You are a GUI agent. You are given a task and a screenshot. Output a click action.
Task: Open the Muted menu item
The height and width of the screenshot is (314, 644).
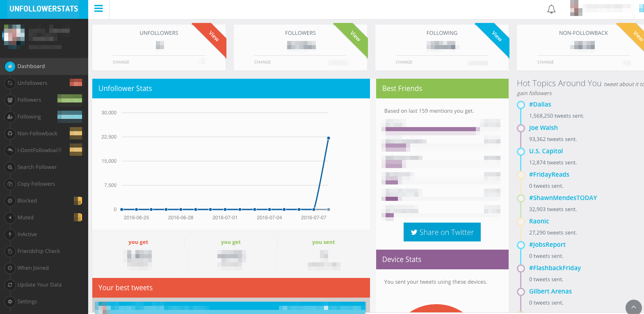pos(44,218)
